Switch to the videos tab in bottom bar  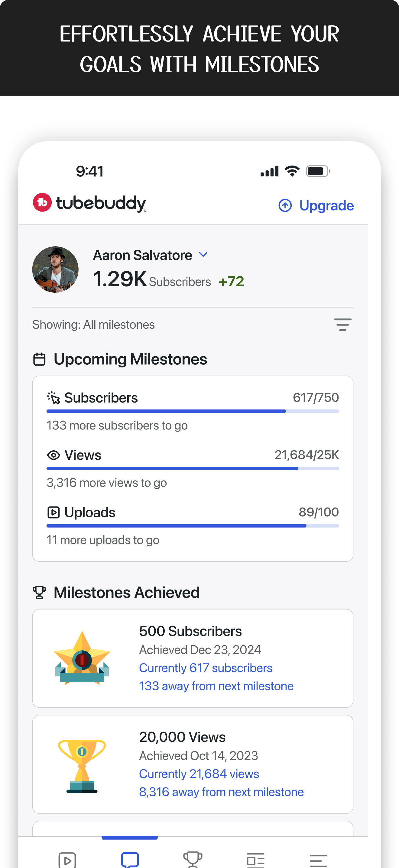(67, 860)
